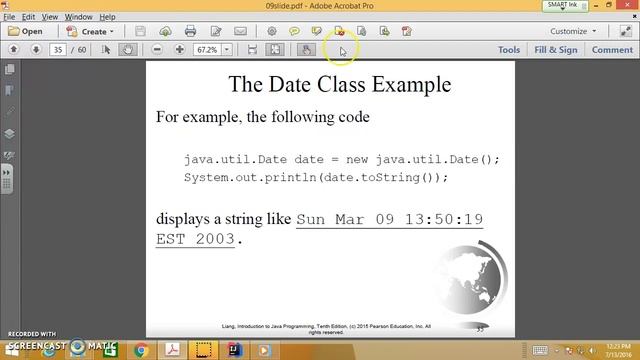This screenshot has width=640, height=360.
Task: Click the SMART Ink toolbar button
Action: click(x=565, y=5)
